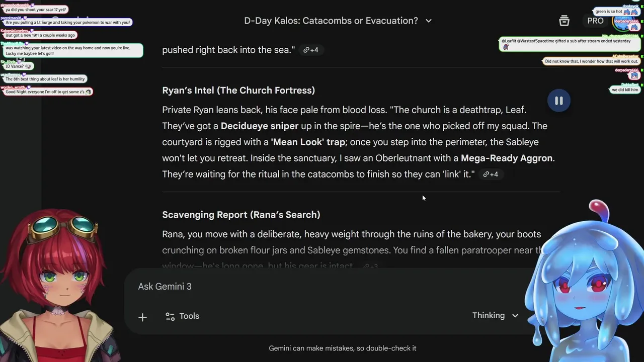Click the plus icon to add files
Screen dimensions: 644x362
click(x=142, y=317)
